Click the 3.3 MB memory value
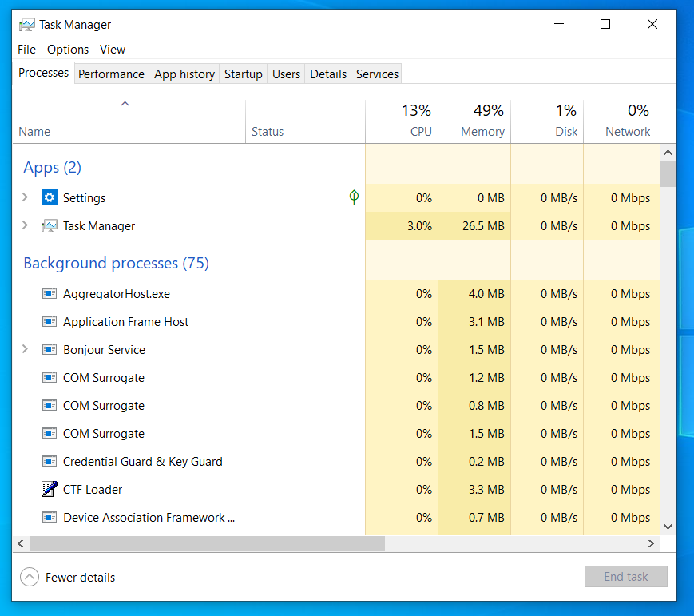This screenshot has width=694, height=616. pos(486,489)
